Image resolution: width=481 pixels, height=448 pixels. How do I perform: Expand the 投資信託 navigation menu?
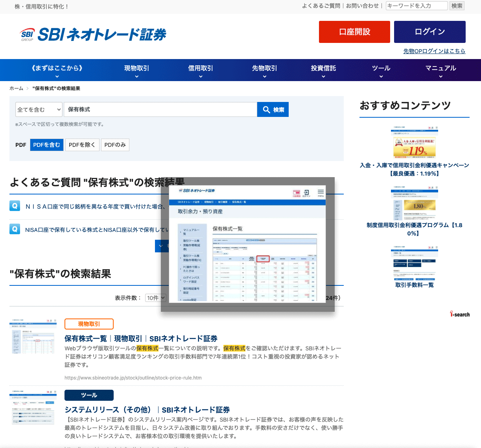click(x=323, y=70)
